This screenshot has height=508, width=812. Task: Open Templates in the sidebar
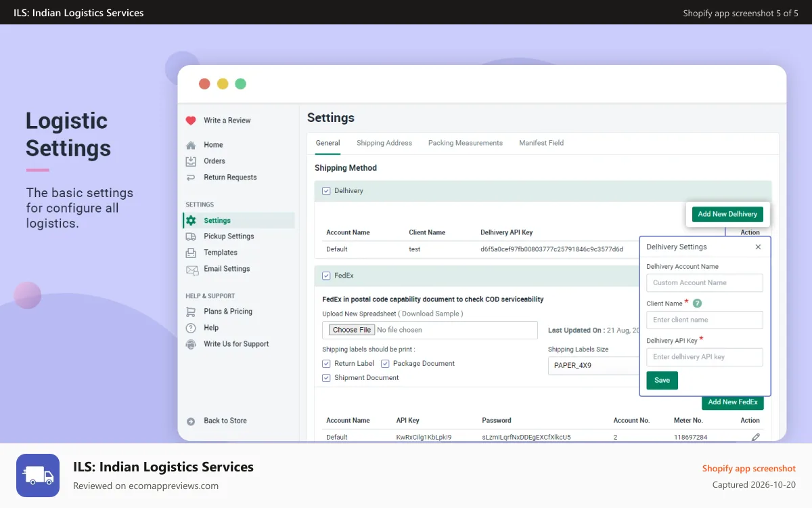(x=221, y=253)
